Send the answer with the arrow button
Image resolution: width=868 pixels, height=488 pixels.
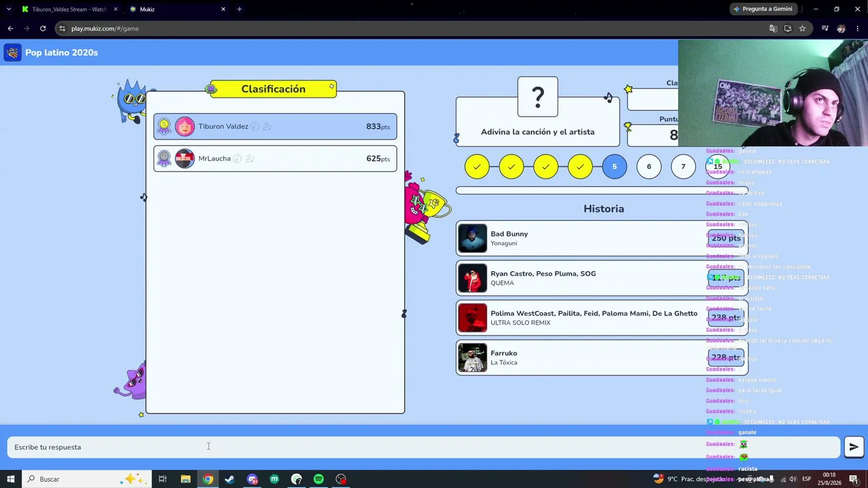[854, 447]
